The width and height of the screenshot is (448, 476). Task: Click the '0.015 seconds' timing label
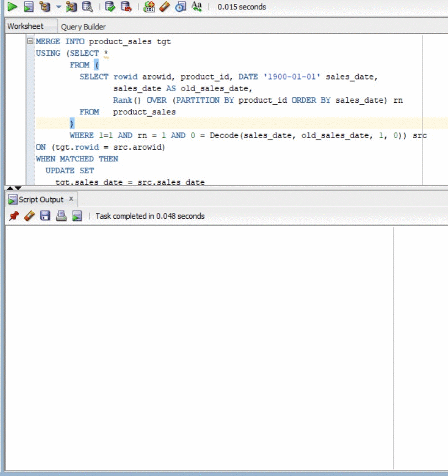(242, 7)
